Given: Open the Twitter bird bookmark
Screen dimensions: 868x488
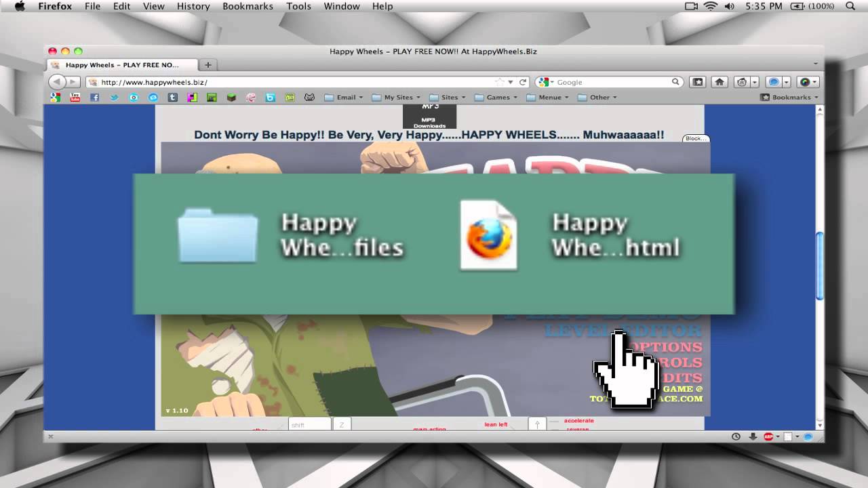Looking at the screenshot, I should coord(114,97).
